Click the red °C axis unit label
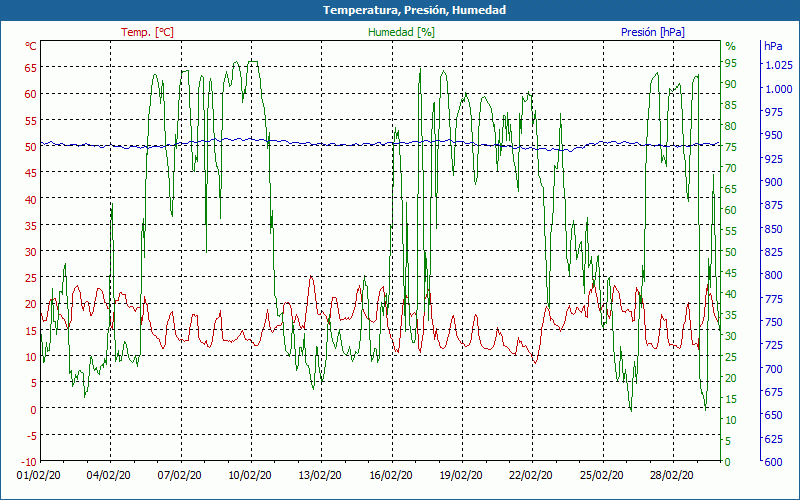800x500 pixels. (x=31, y=46)
